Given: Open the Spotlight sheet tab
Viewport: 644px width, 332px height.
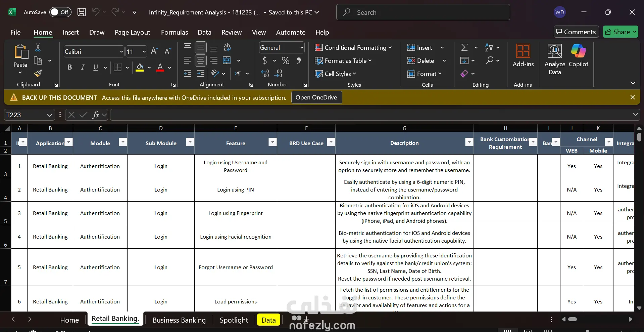Looking at the screenshot, I should [x=234, y=320].
